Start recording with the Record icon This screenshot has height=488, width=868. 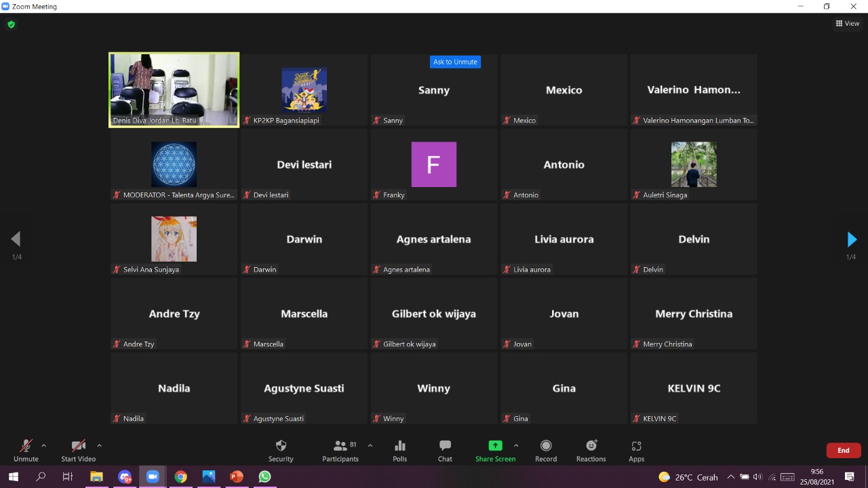coord(546,446)
